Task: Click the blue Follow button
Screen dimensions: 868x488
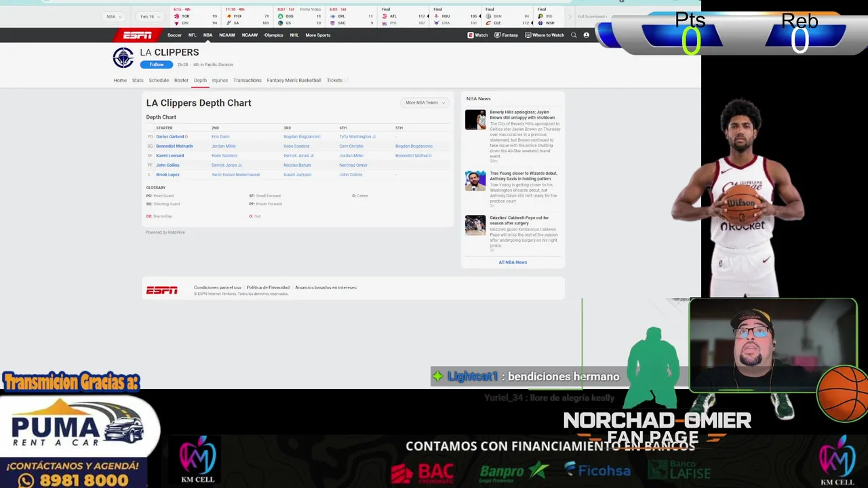Action: tap(157, 64)
